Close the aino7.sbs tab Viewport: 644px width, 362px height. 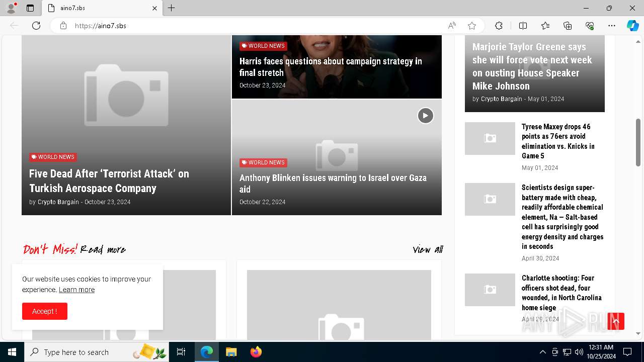tap(155, 8)
